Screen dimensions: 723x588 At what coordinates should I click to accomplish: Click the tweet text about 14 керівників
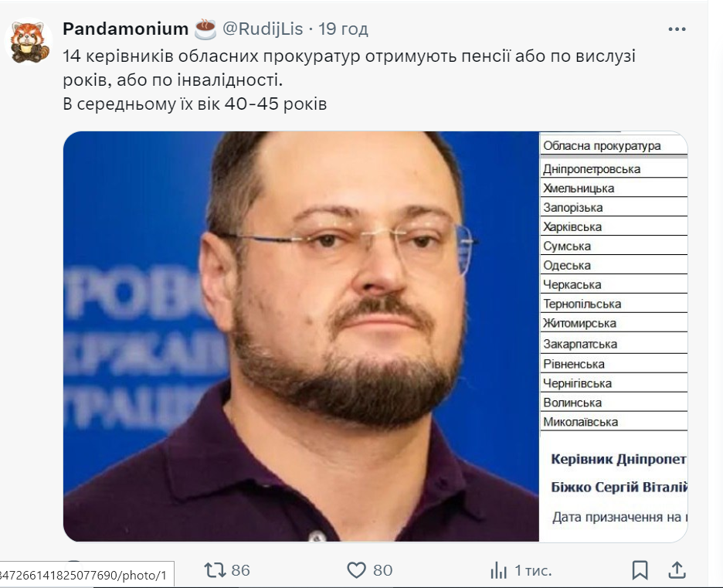click(349, 80)
